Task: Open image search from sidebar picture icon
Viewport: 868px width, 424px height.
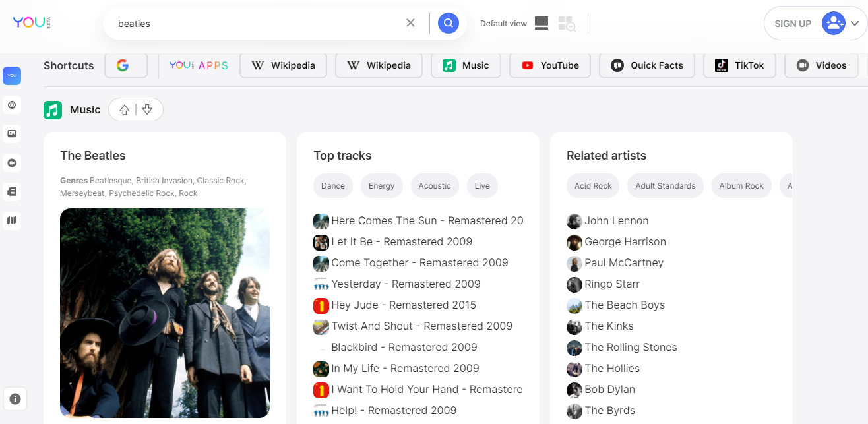Action: [x=12, y=134]
